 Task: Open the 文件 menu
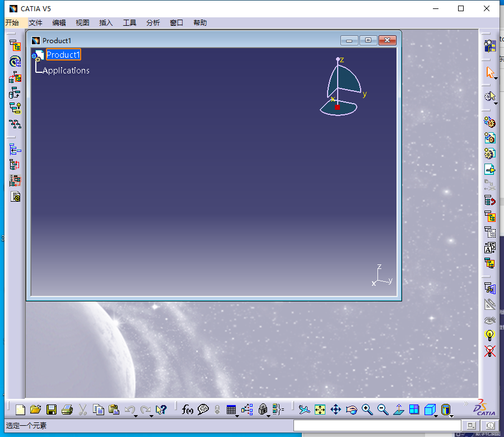tap(35, 22)
